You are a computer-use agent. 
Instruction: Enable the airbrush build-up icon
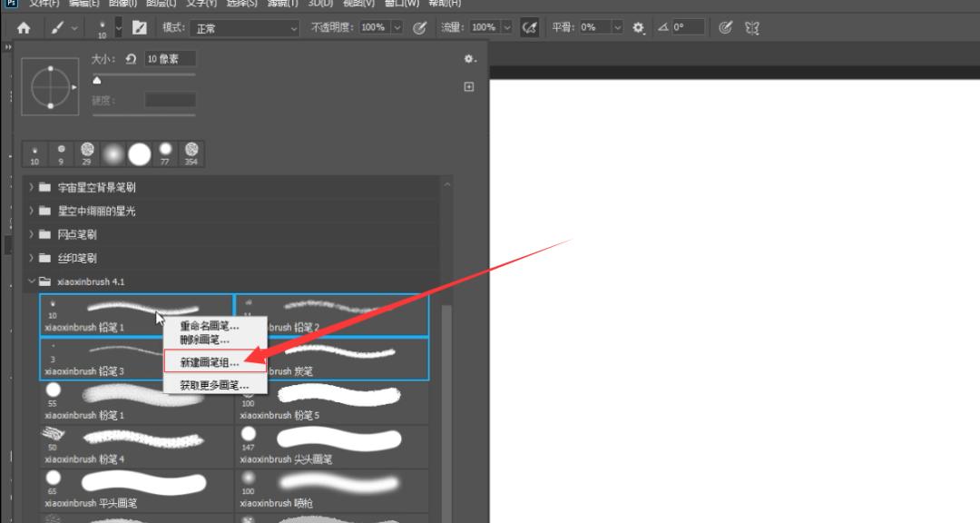pyautogui.click(x=529, y=27)
